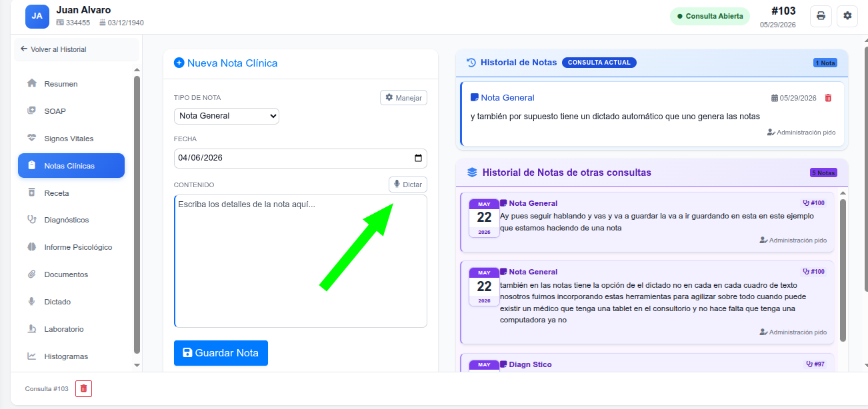868x409 pixels.
Task: Open the Resumen section
Action: 71,84
